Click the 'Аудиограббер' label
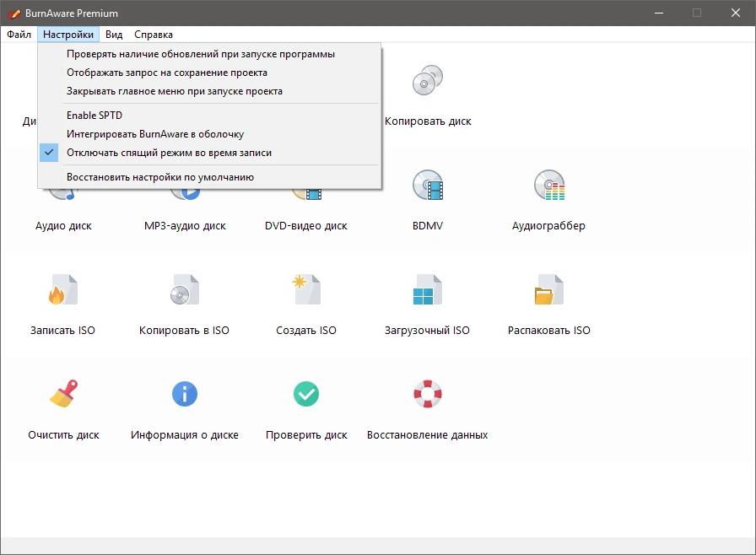 click(548, 226)
